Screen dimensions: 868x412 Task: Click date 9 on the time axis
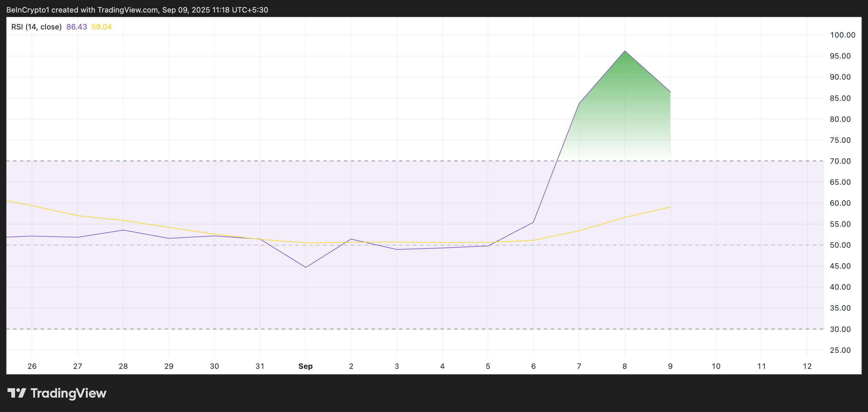[670, 366]
